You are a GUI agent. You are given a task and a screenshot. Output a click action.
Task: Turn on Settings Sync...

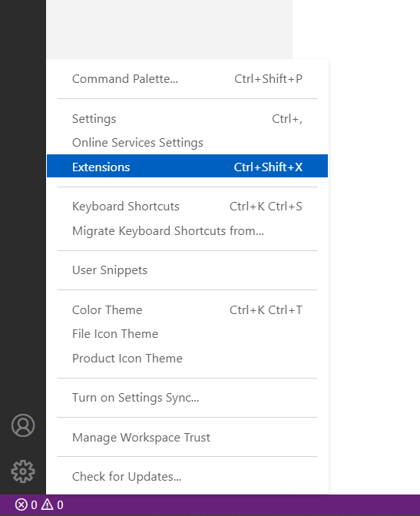pyautogui.click(x=187, y=398)
